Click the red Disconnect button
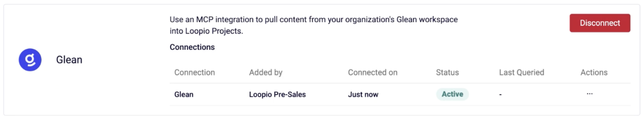This screenshot has width=644, height=120. coord(600,23)
